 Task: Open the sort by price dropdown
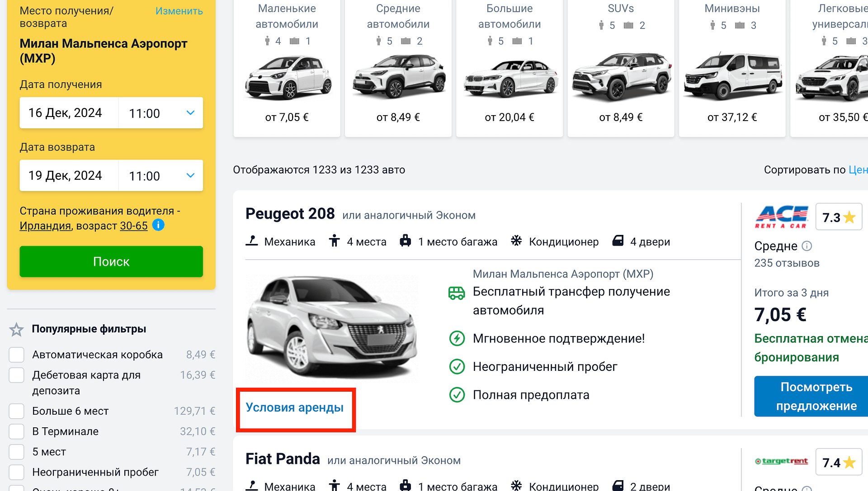point(858,170)
